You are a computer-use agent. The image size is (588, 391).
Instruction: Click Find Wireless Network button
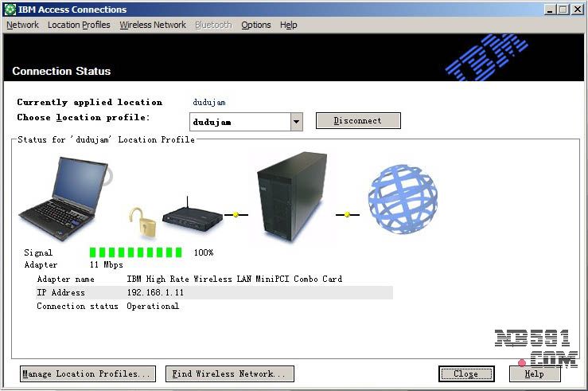[229, 373]
